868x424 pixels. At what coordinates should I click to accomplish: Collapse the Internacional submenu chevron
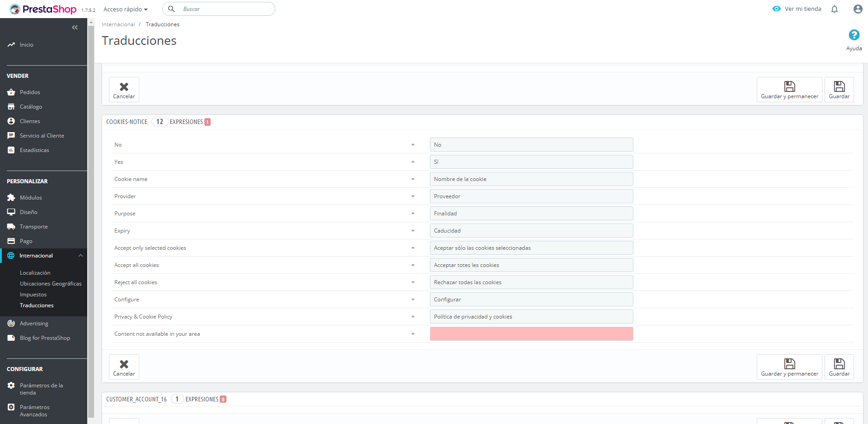click(80, 256)
